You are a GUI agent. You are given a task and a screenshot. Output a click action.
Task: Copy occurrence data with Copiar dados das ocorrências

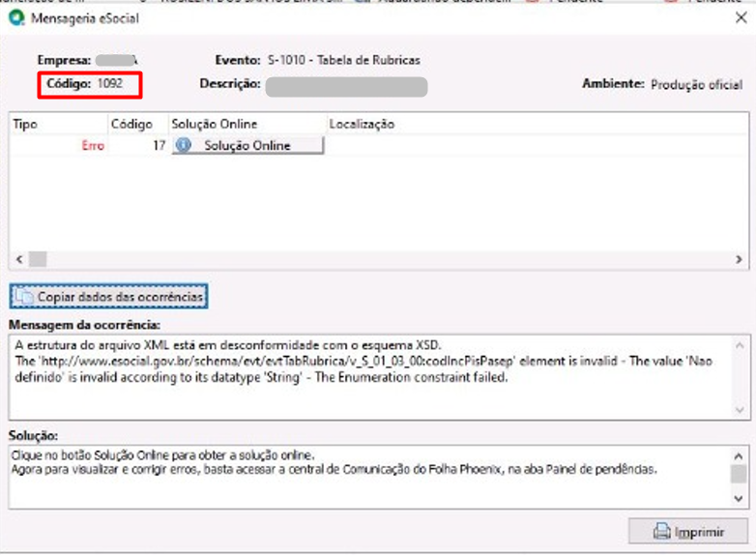click(109, 296)
